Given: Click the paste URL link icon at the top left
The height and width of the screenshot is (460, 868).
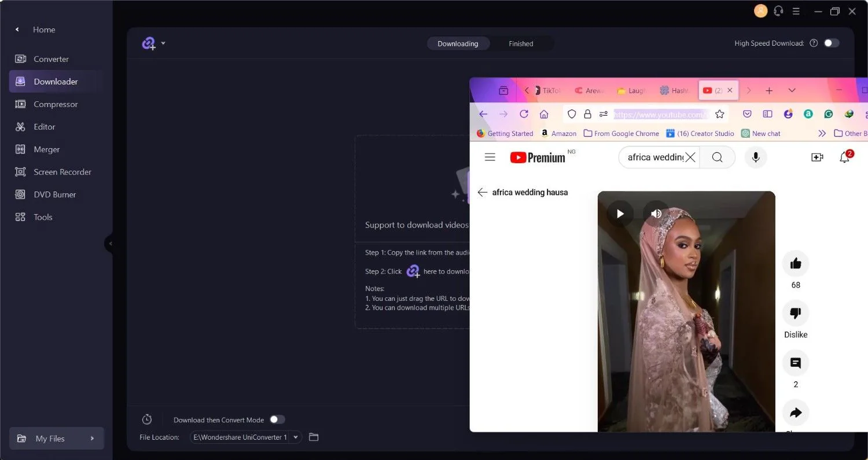Looking at the screenshot, I should [x=149, y=43].
